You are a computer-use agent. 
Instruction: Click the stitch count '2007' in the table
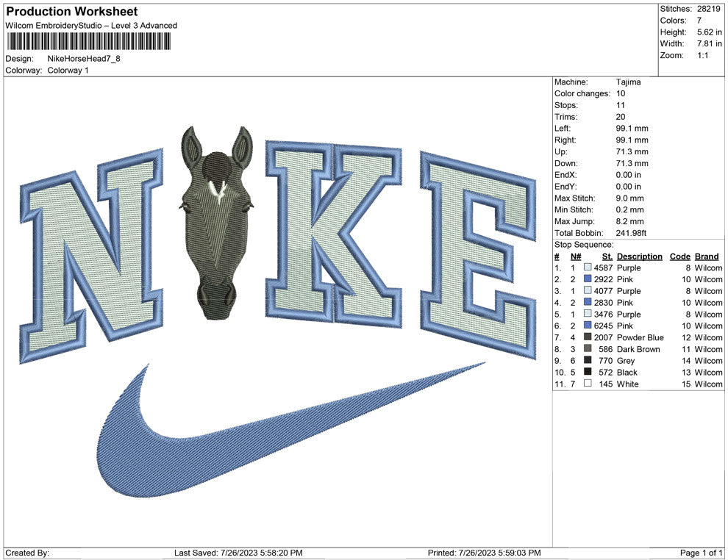(603, 337)
